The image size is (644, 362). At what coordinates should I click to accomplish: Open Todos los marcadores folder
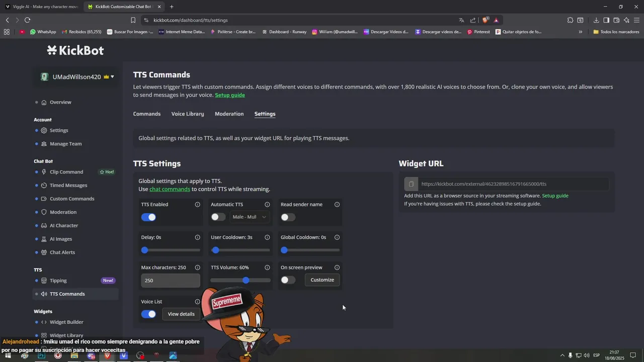click(x=616, y=32)
